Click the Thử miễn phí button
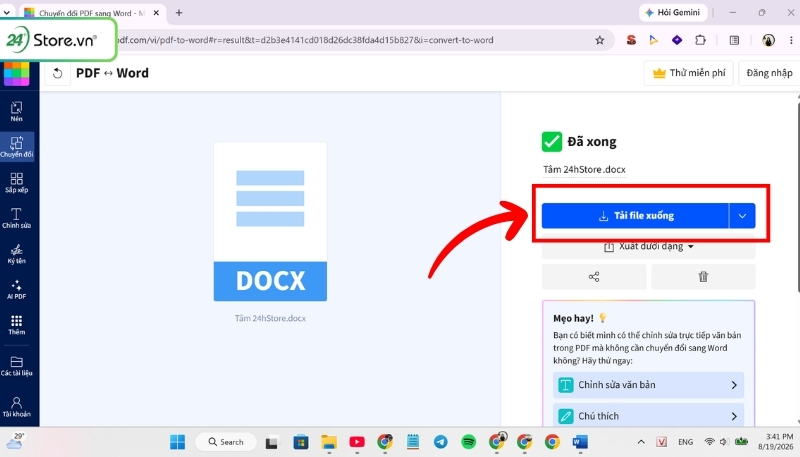Image resolution: width=800 pixels, height=457 pixels. (689, 73)
